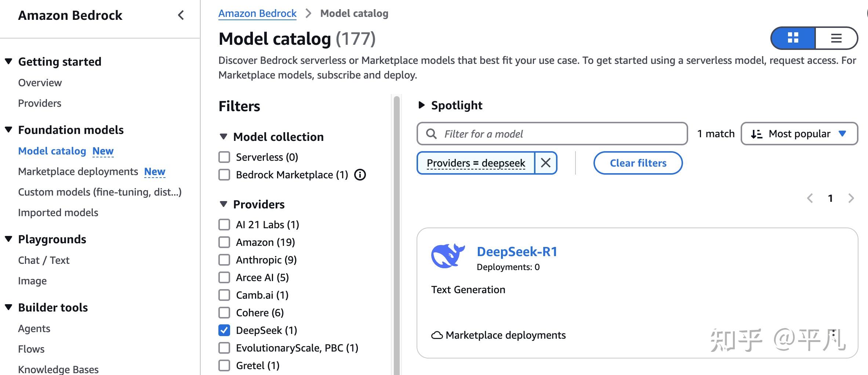The height and width of the screenshot is (375, 868).
Task: Switch to list view layout
Action: click(836, 38)
